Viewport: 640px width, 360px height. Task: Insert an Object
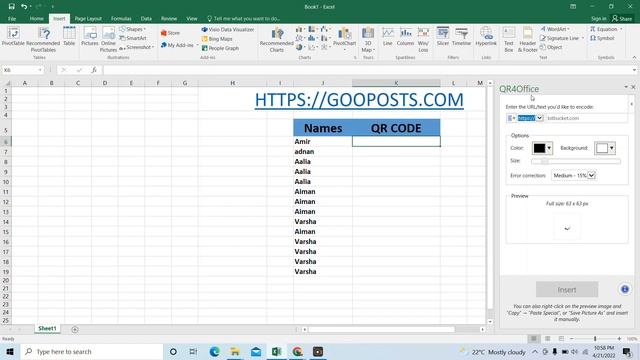(x=551, y=47)
